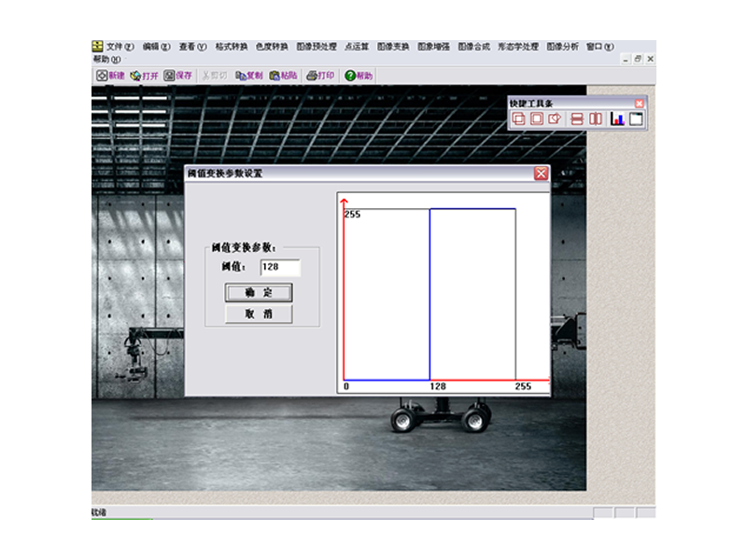Open the 形态学处理 (Morphology) menu

[518, 46]
